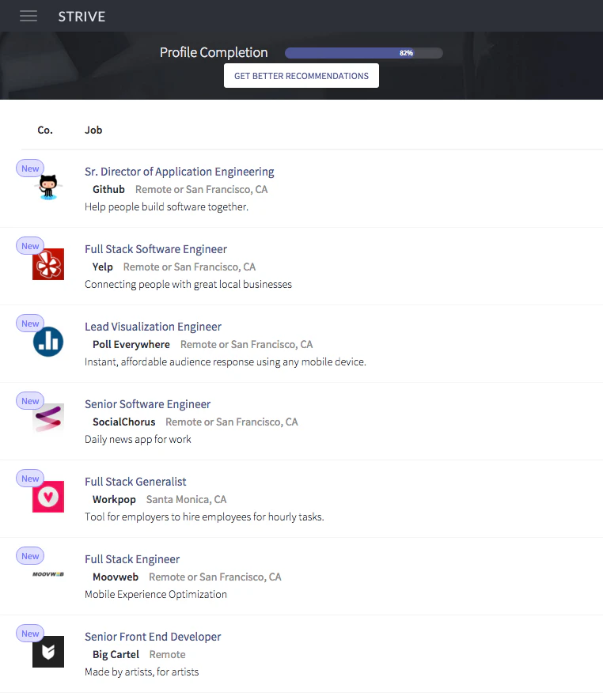Image resolution: width=603 pixels, height=700 pixels.
Task: Click 'Help people build software together.' description
Action: (x=167, y=206)
